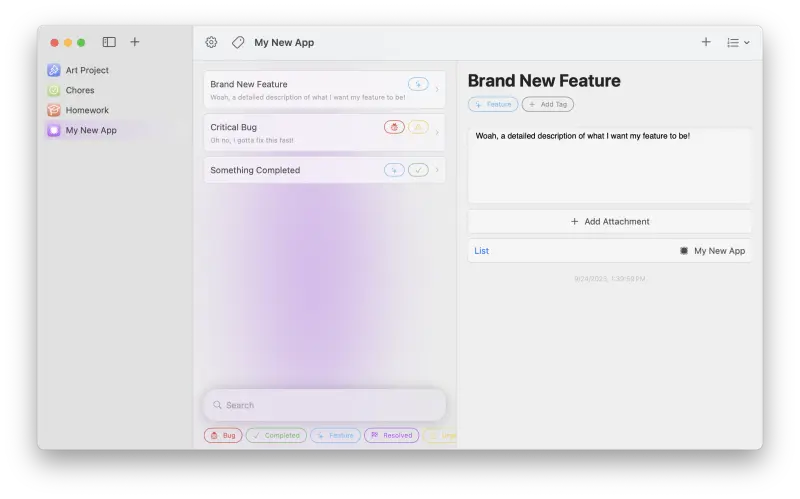Click the tag icon beside My New App title
This screenshot has width=800, height=499.
[238, 42]
